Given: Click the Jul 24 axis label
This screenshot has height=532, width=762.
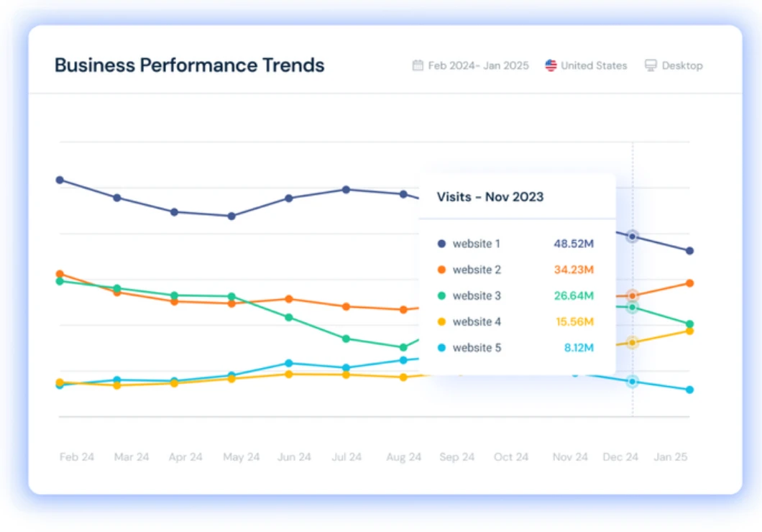Looking at the screenshot, I should click(x=346, y=457).
